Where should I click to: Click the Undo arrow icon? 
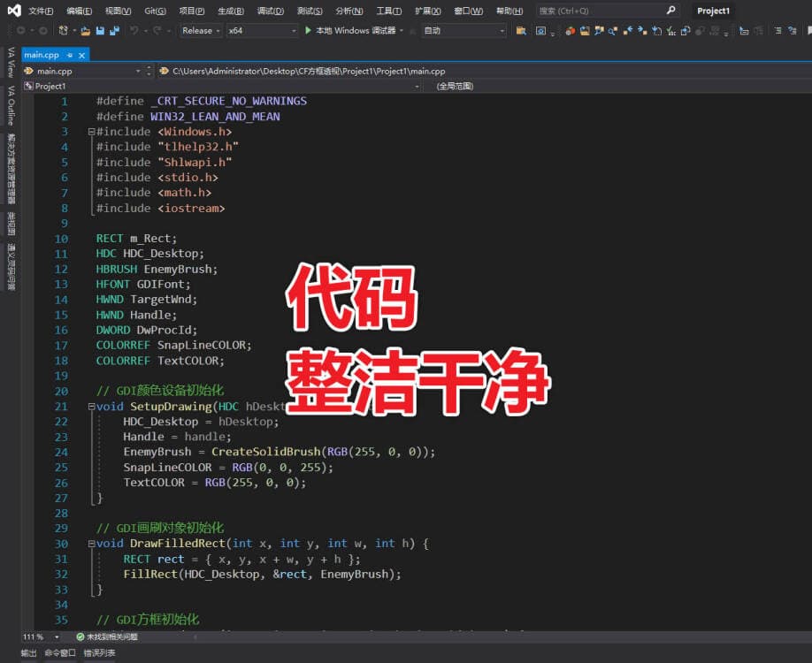[x=134, y=30]
